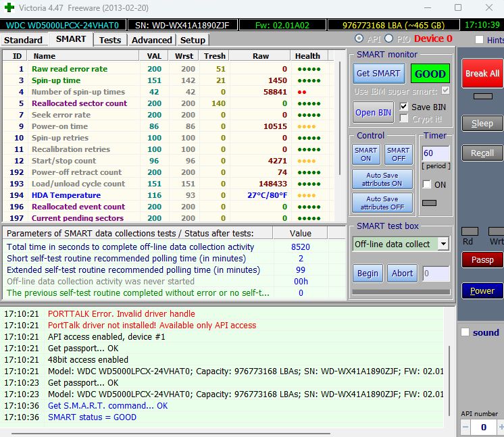Go to the Tests tab
This screenshot has width=504, height=437.
[110, 40]
